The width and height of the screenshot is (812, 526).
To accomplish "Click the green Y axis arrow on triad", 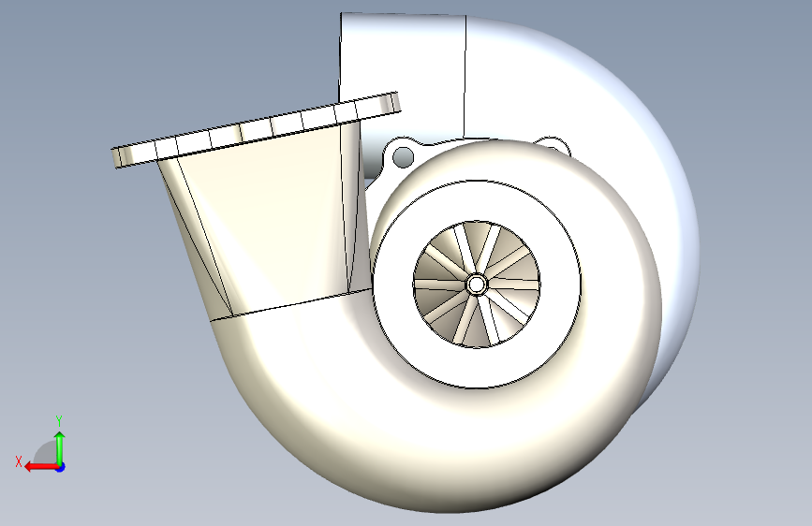I will pos(60,448).
